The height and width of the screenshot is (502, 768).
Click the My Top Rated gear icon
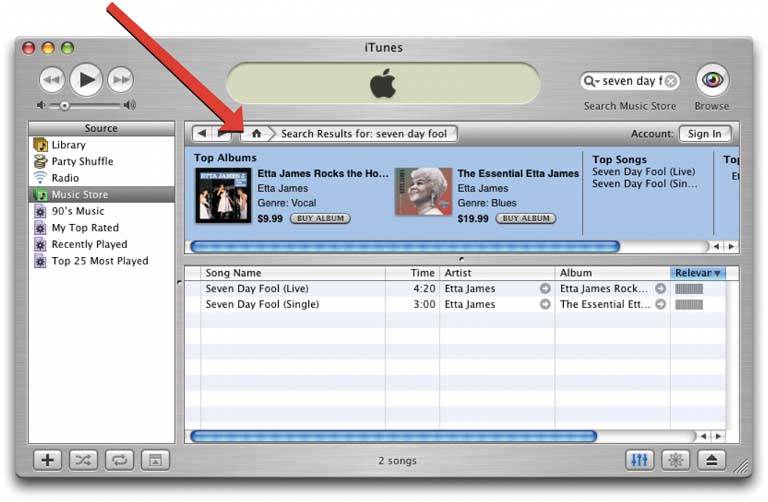click(x=40, y=228)
